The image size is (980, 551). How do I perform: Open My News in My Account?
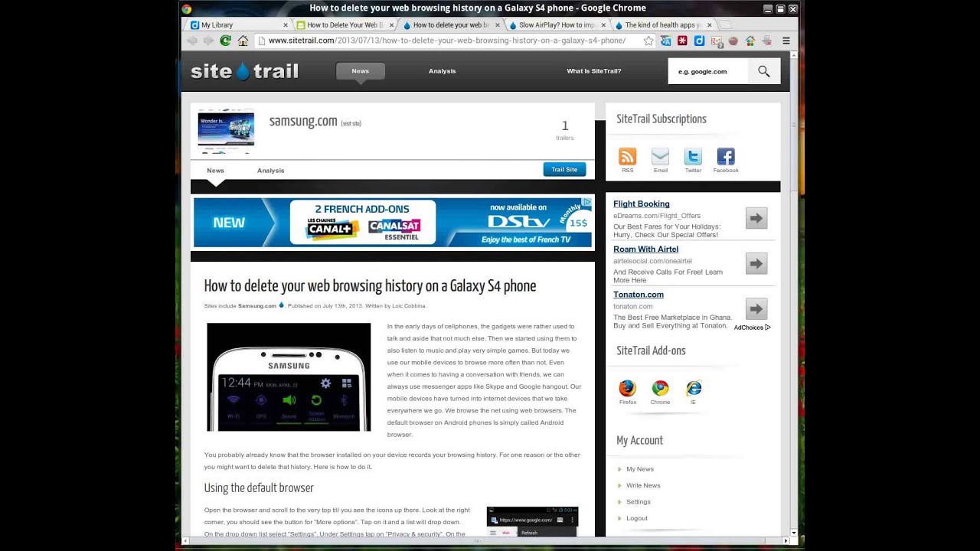pyautogui.click(x=640, y=469)
